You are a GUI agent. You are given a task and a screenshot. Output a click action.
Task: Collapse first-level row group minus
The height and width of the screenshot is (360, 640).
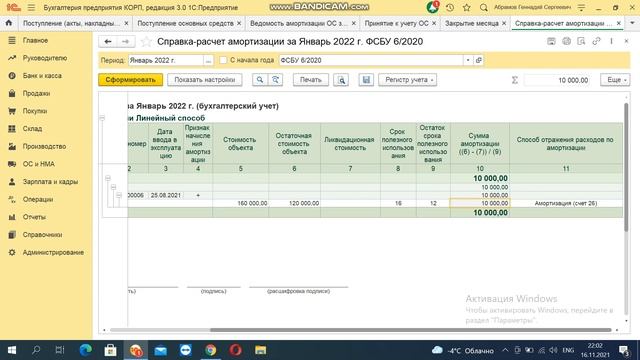pos(108,178)
